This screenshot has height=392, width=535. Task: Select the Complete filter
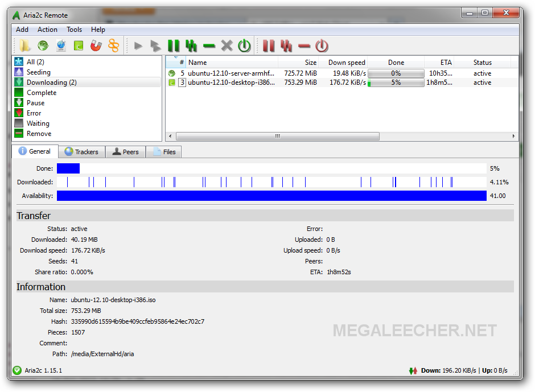coord(87,93)
